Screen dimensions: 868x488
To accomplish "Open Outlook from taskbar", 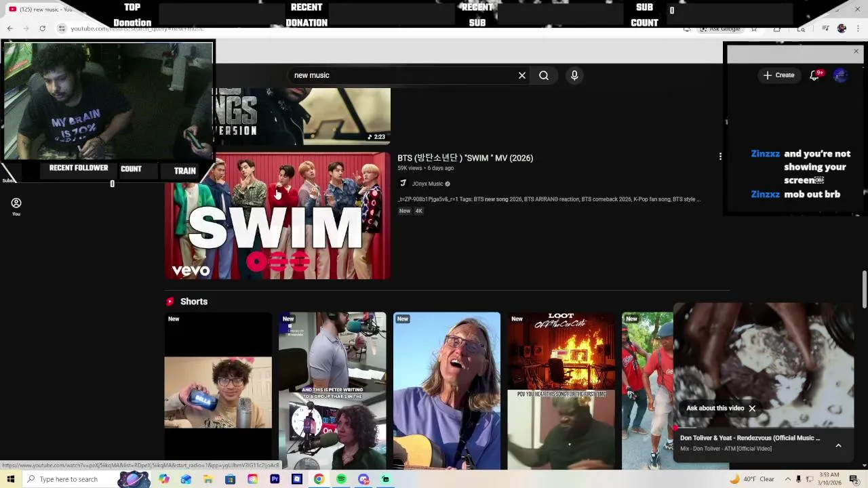I will 186,479.
